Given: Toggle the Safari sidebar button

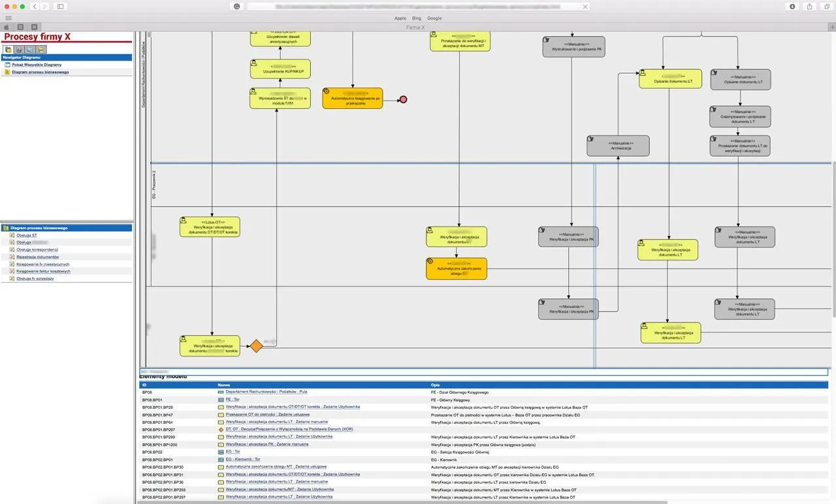Looking at the screenshot, I should point(60,7).
